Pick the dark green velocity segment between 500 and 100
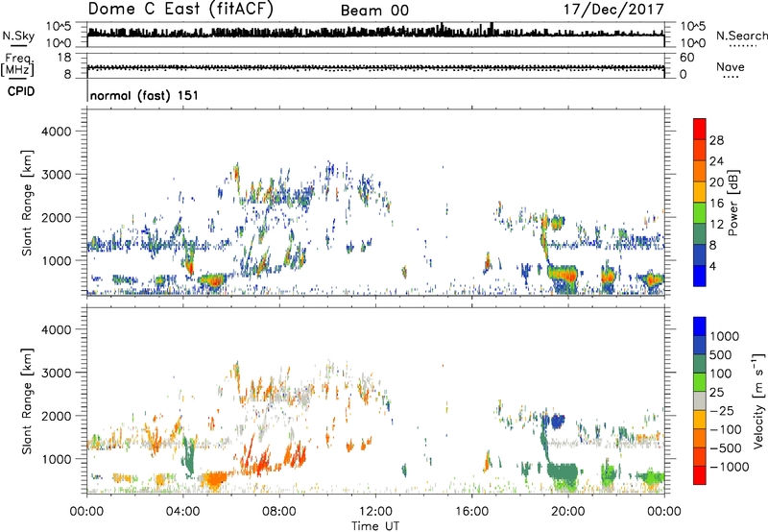 click(x=700, y=364)
